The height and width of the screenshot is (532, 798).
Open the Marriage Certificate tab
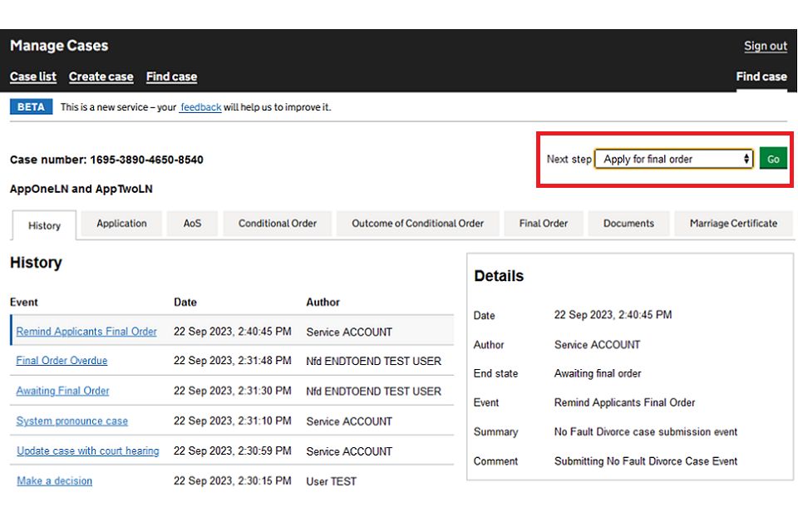[733, 224]
